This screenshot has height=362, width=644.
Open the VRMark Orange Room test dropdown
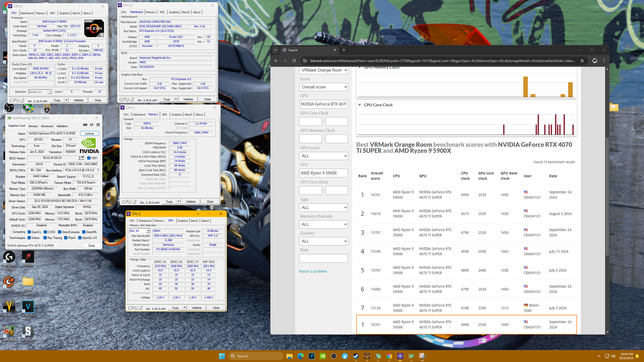(323, 70)
